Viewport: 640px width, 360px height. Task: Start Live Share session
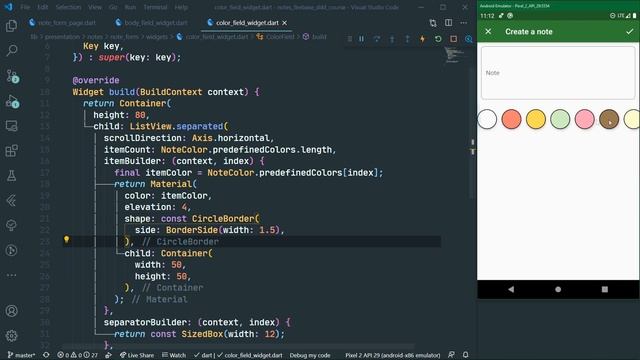click(x=136, y=355)
